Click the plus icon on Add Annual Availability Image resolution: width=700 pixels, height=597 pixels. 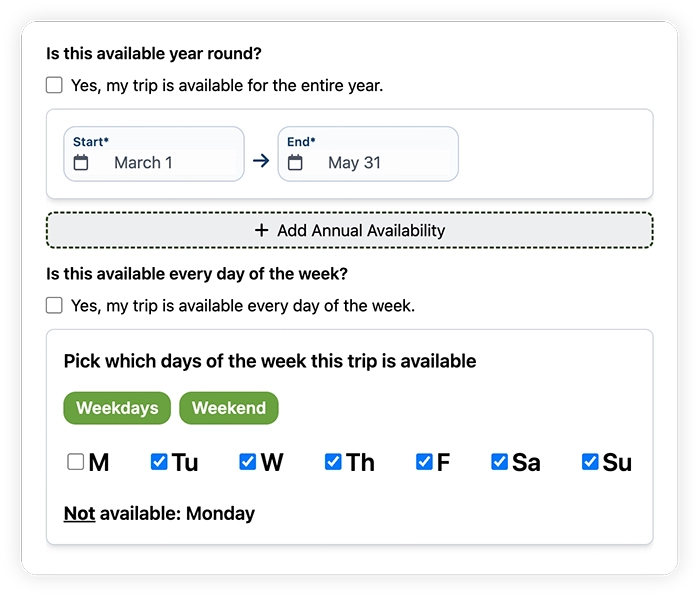coord(262,230)
